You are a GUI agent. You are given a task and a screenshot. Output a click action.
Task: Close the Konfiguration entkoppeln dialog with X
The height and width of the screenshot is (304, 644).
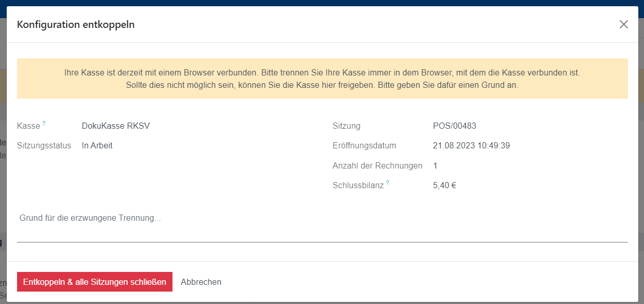click(623, 24)
